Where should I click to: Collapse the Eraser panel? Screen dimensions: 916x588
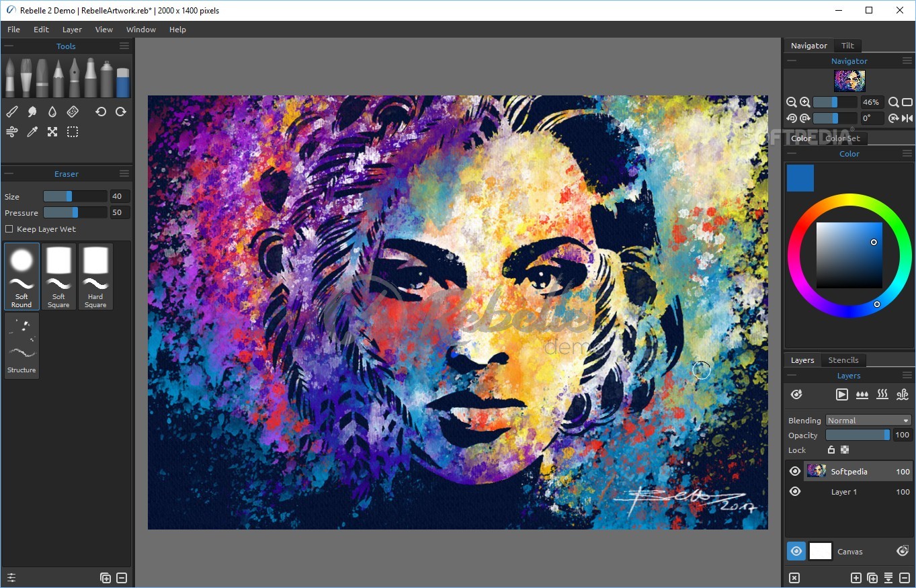click(x=9, y=173)
